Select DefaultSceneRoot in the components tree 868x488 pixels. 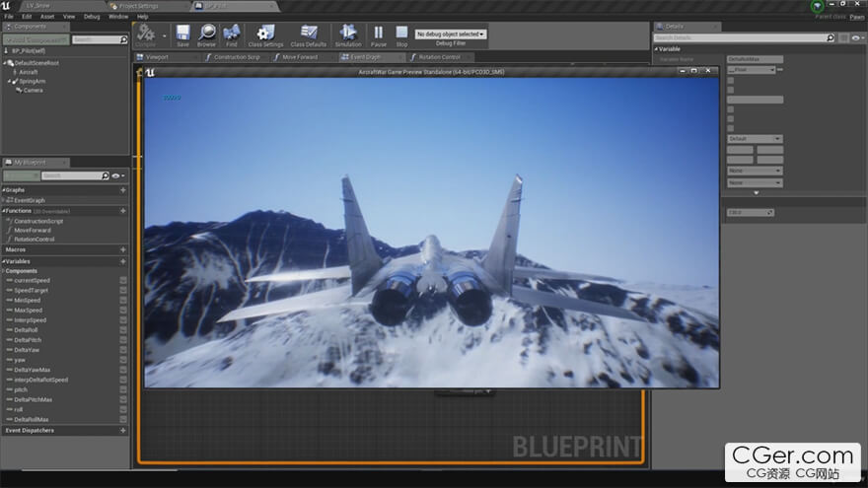[36, 63]
